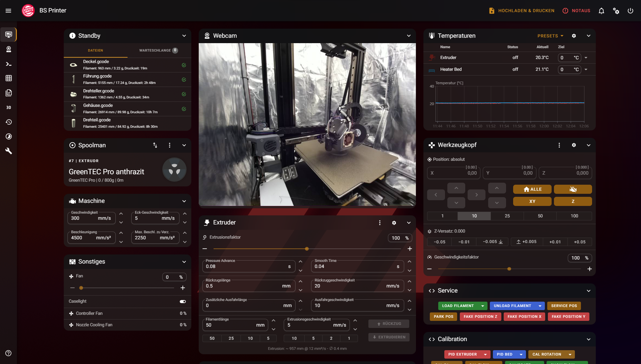Viewport: 641px width, 364px height.
Task: Disable motors via the motors-off button
Action: point(573,189)
